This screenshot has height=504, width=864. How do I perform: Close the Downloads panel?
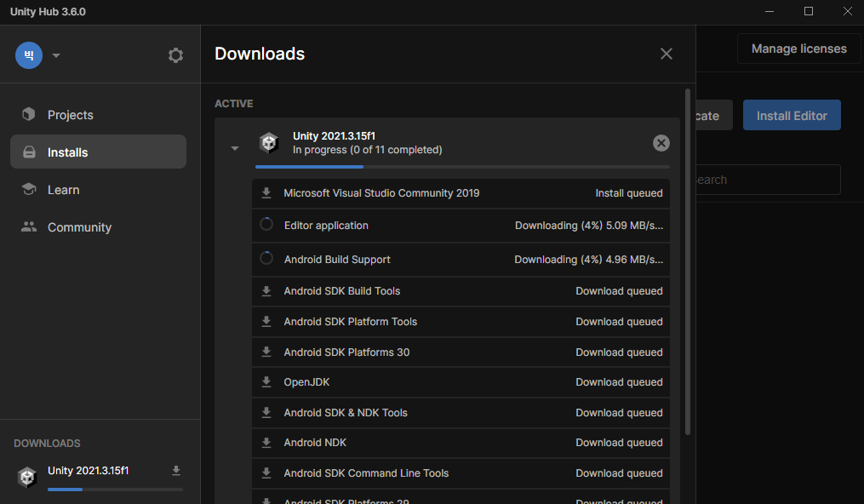(667, 54)
